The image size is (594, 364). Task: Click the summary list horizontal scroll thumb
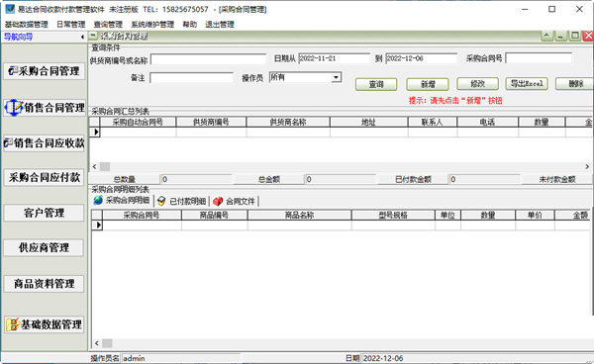click(105, 166)
